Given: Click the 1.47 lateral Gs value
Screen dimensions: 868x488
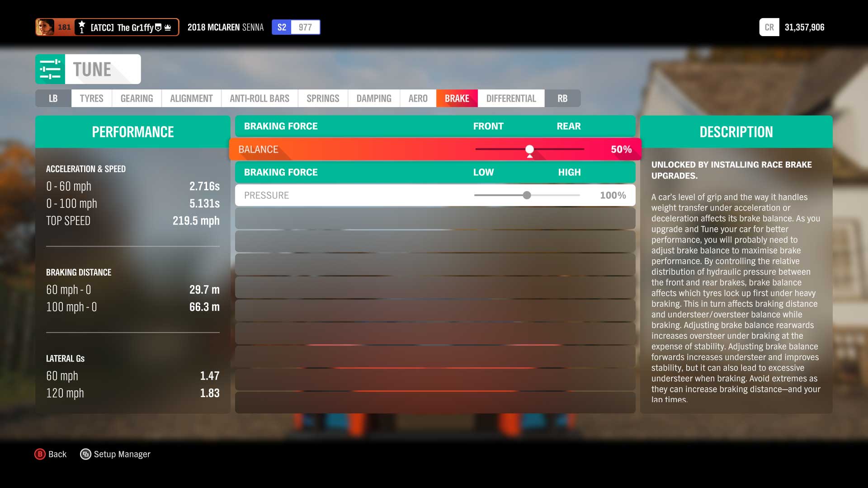Looking at the screenshot, I should tap(210, 376).
